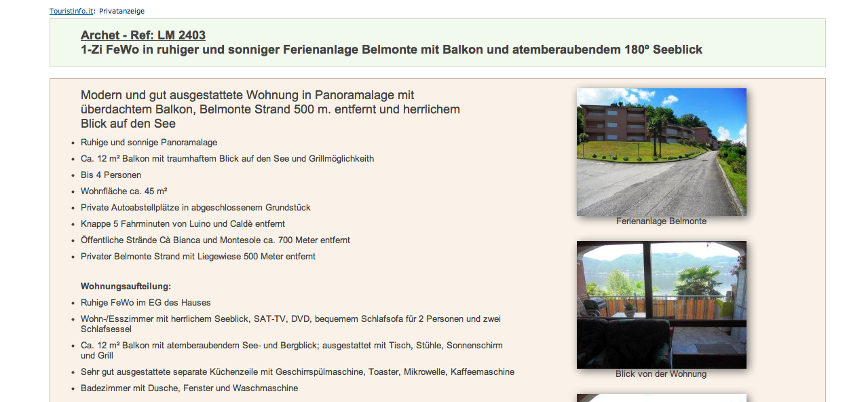
Task: Select the Ruhige FeWo im EG item
Action: click(x=145, y=303)
